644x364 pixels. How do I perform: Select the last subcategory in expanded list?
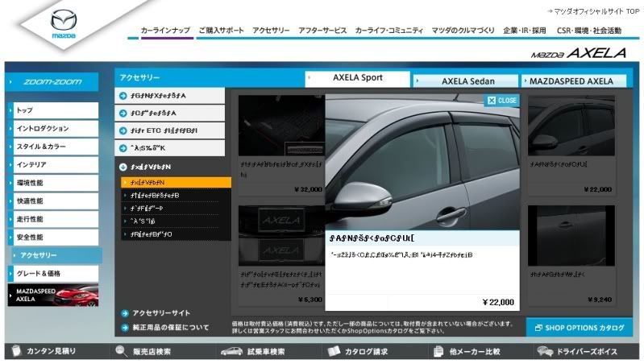176,234
